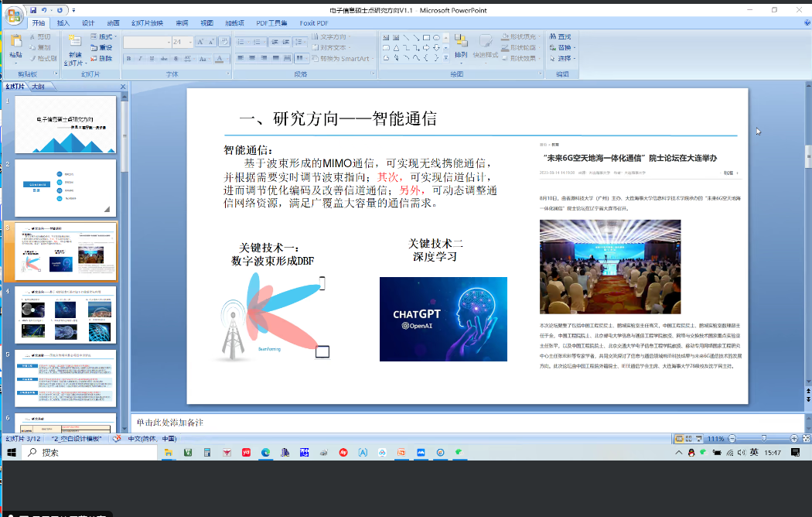Toggle bold formatting

[x=128, y=59]
